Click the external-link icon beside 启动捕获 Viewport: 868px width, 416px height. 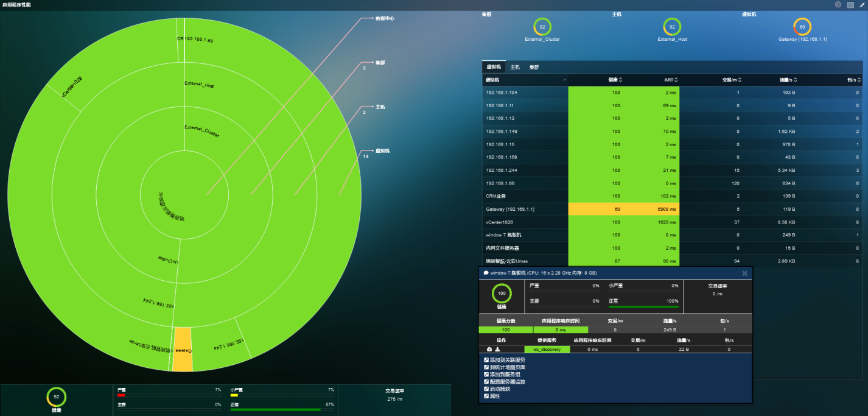[x=486, y=389]
